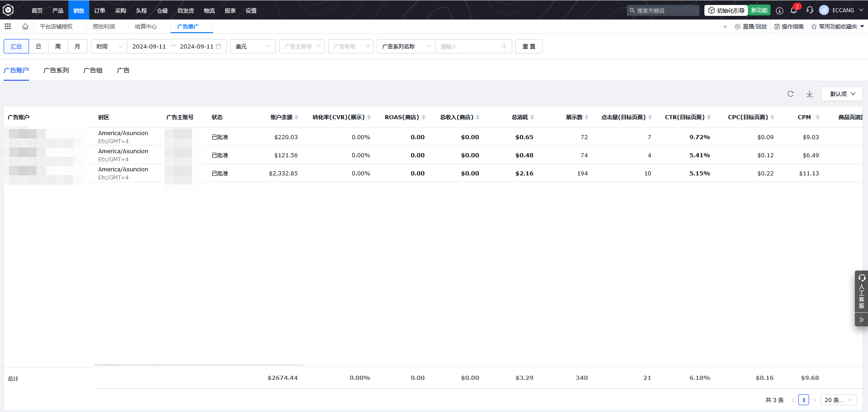Open the 默认项 column preset dropdown
The image size is (868, 412).
pos(842,94)
